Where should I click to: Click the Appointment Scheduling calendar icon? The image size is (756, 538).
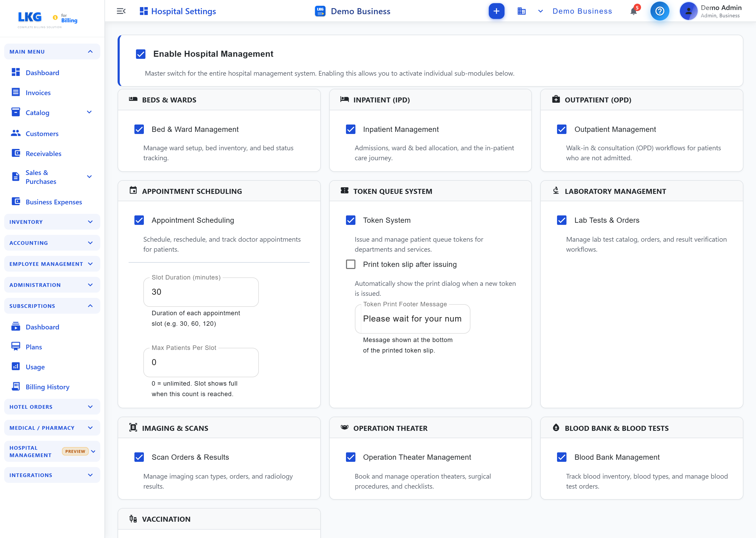[x=133, y=190]
